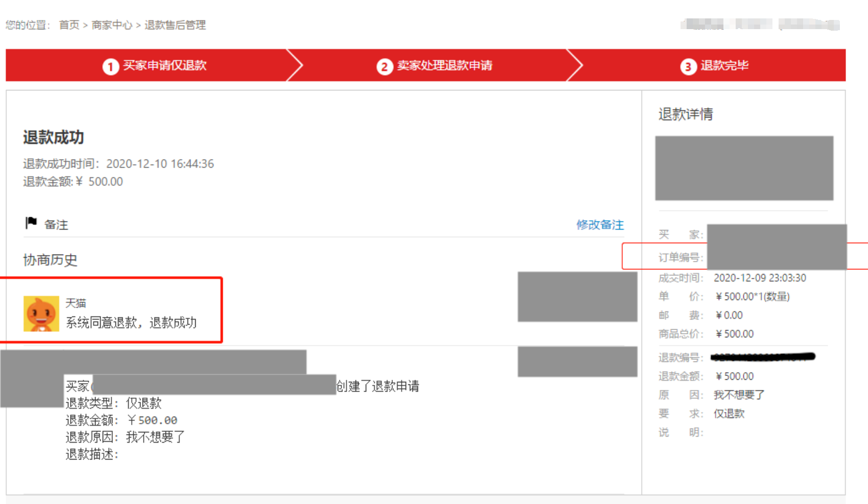The height and width of the screenshot is (504, 868).
Task: Click 退款类型: 仅退款 in the history
Action: (113, 403)
